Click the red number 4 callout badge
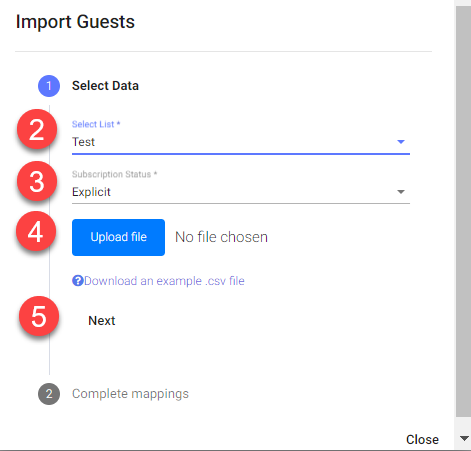Viewport: 471px width, 451px height. pos(36,231)
